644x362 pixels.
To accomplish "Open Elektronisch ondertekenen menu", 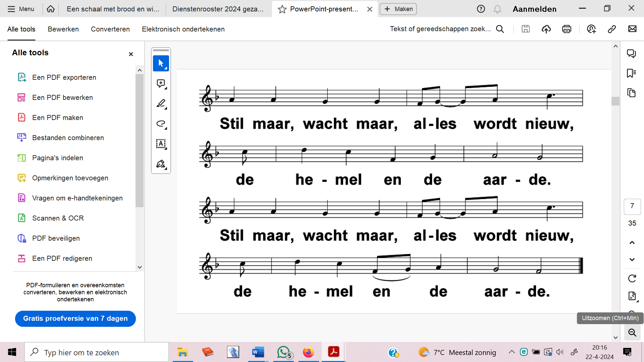I will coord(183,29).
